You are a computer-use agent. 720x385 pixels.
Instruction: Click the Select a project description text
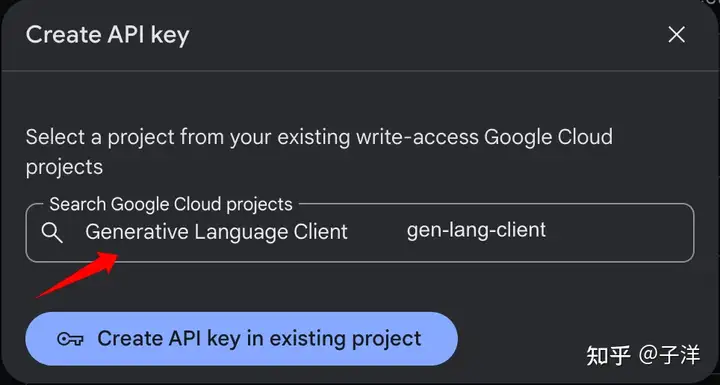319,152
